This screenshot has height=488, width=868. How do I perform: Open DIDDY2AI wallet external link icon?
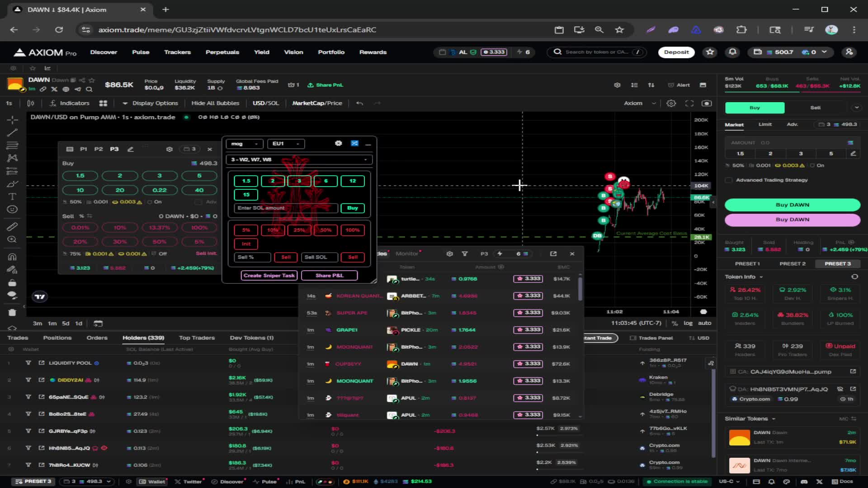(x=42, y=380)
